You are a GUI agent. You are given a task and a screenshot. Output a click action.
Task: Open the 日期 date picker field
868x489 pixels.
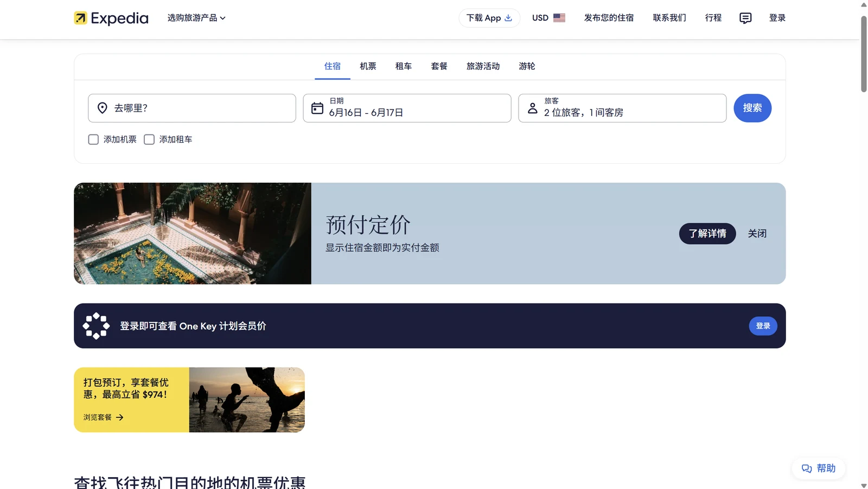407,108
